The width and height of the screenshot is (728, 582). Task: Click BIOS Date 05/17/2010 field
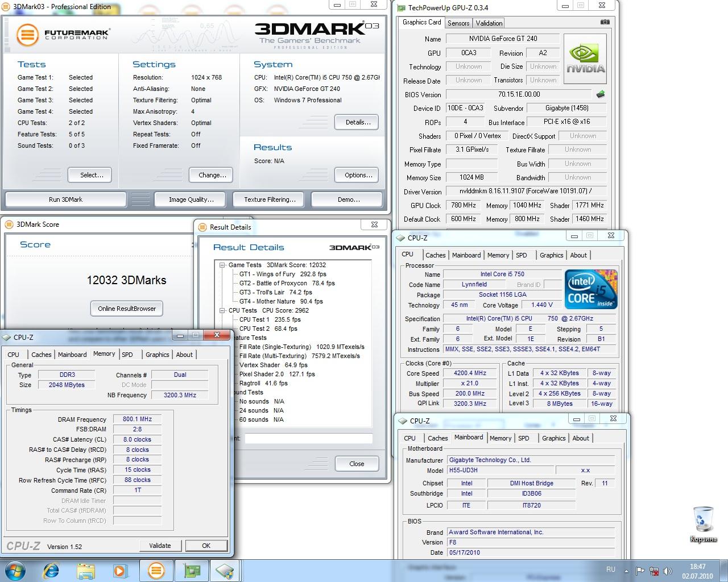click(531, 552)
